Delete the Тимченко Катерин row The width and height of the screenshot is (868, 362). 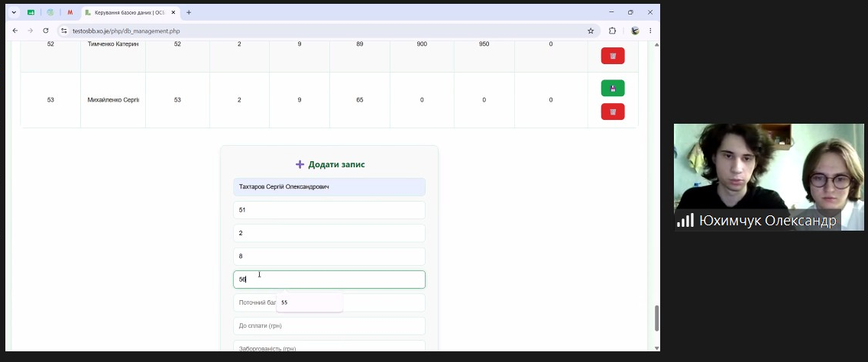tap(612, 56)
